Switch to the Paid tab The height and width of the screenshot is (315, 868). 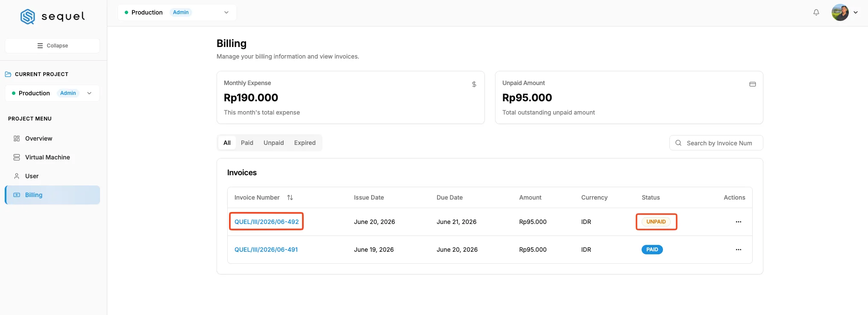[247, 143]
